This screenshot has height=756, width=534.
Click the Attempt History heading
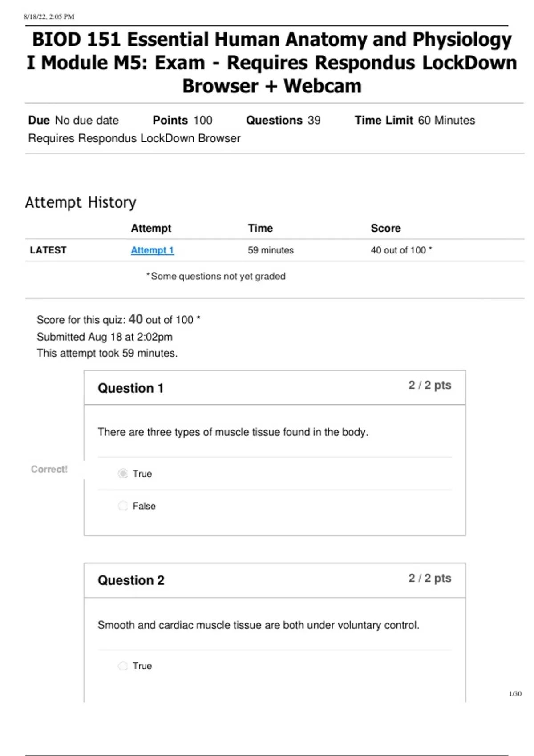tap(81, 202)
